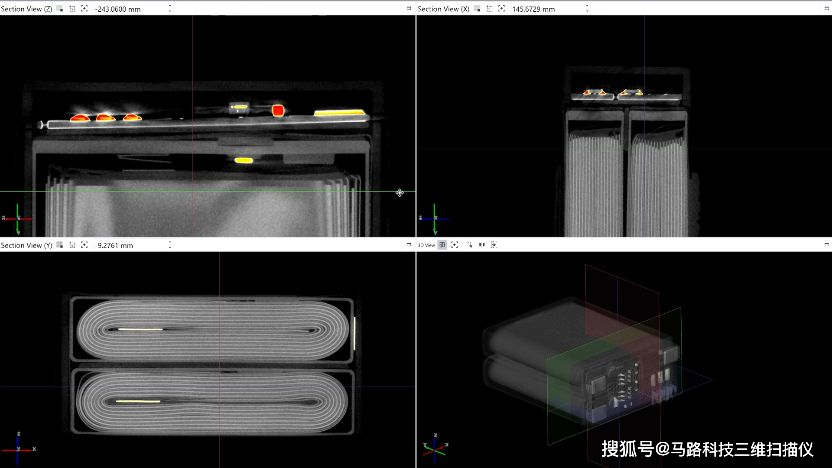This screenshot has height=468, width=832.
Task: Click the 3D View export icon
Action: click(494, 245)
